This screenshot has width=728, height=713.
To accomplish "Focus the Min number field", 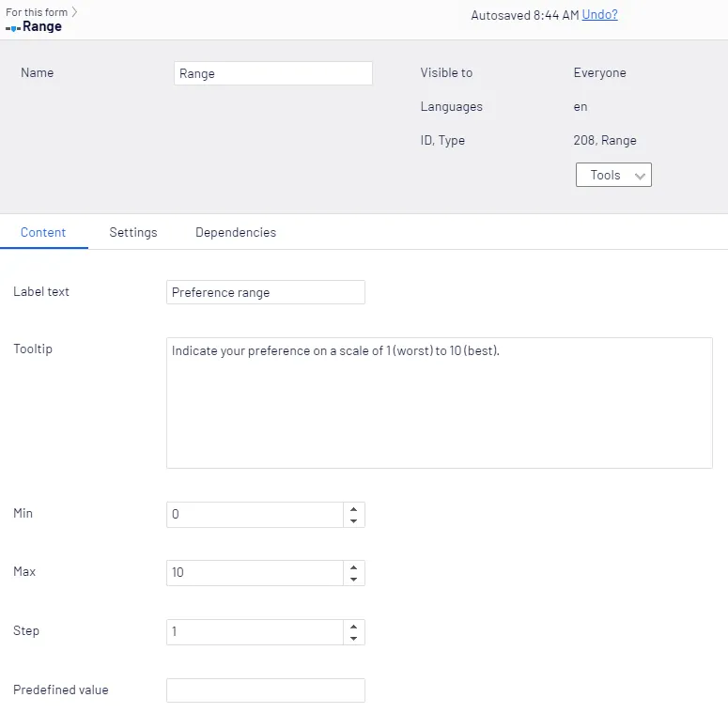I will click(255, 515).
